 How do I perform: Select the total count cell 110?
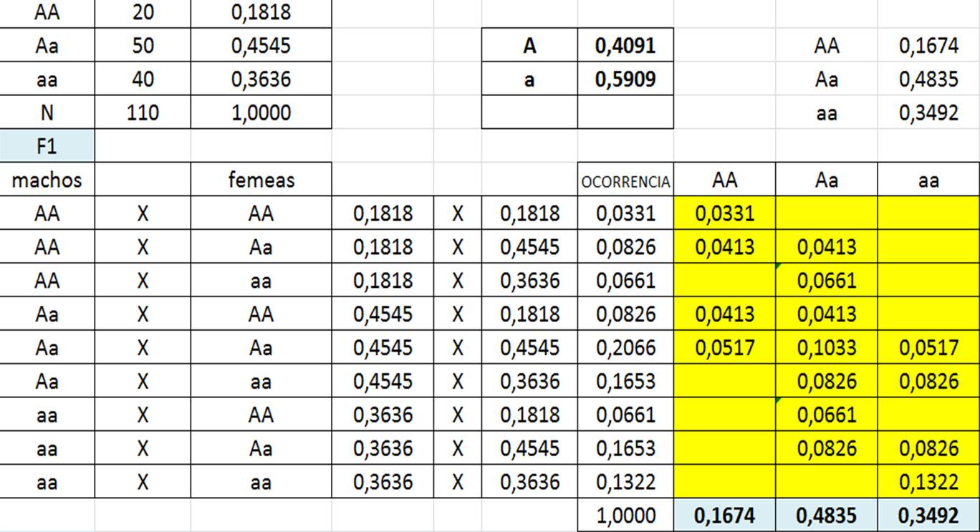point(143,112)
